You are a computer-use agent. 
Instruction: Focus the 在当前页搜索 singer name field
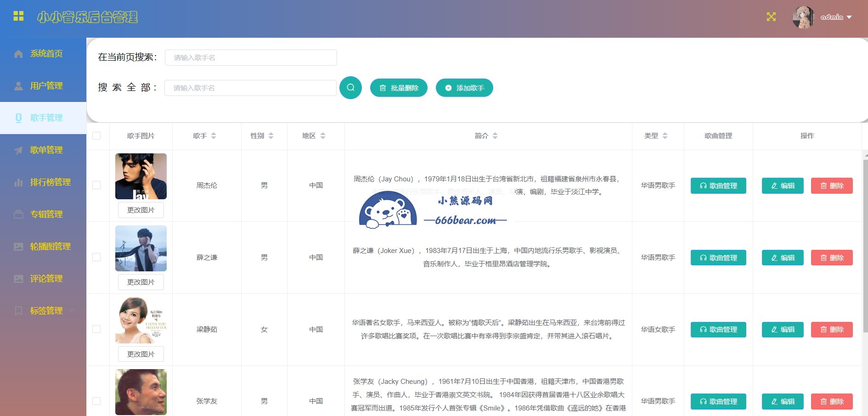tap(251, 58)
